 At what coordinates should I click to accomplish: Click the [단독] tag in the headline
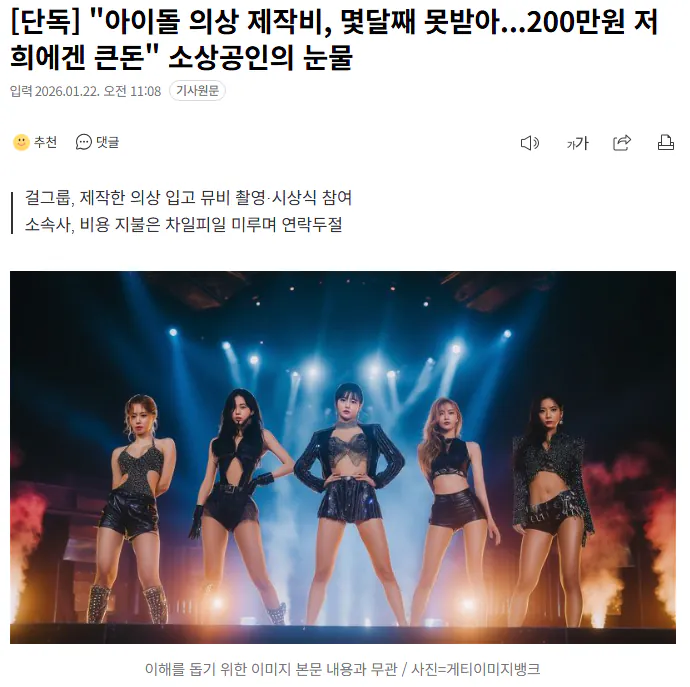45,22
